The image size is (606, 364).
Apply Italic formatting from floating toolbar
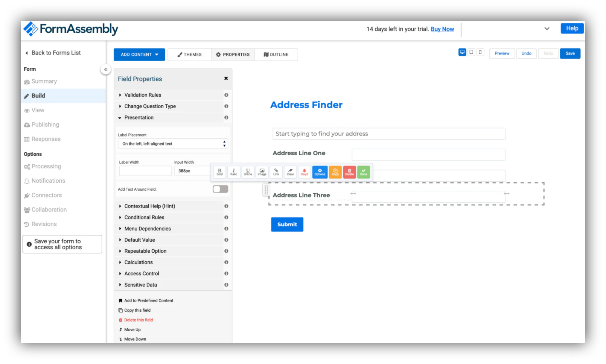click(x=234, y=172)
